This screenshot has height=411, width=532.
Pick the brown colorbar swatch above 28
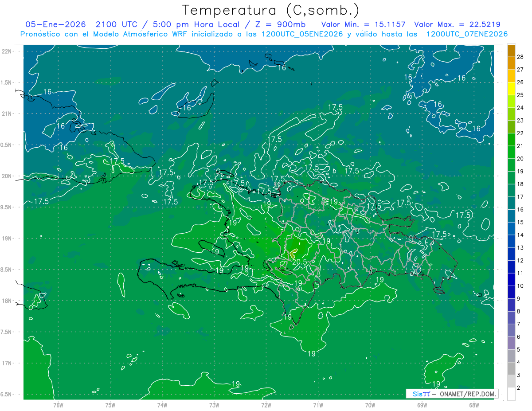coord(511,51)
